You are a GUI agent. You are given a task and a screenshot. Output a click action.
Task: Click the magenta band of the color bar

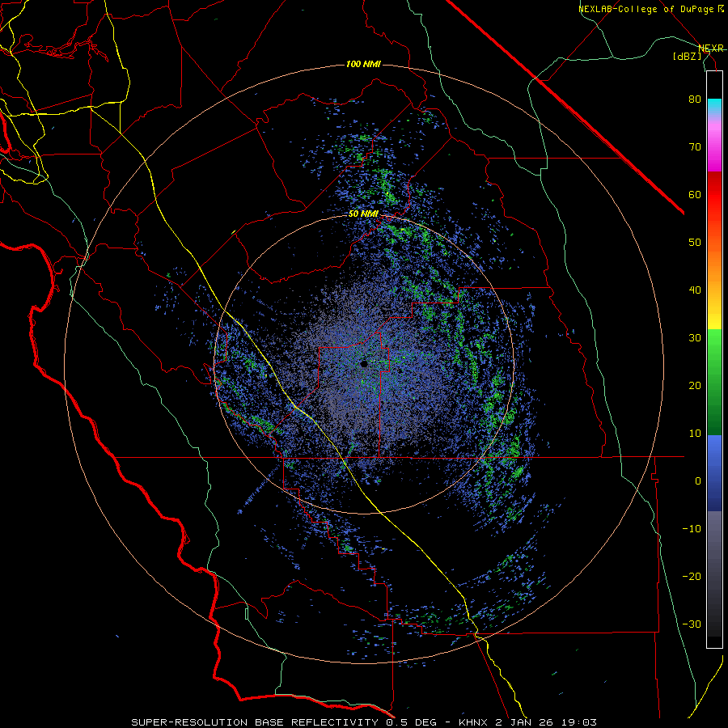tap(714, 149)
